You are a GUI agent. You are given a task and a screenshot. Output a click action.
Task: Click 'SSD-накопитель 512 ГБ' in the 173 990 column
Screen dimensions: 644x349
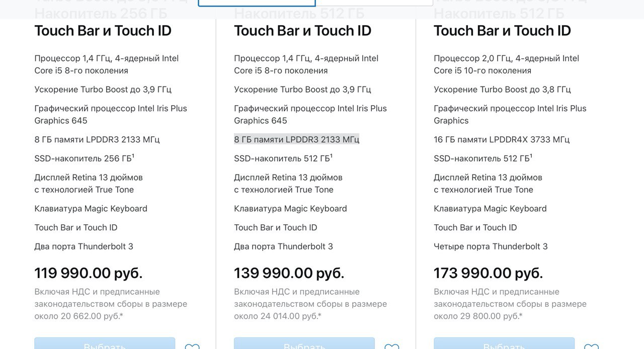coord(483,158)
